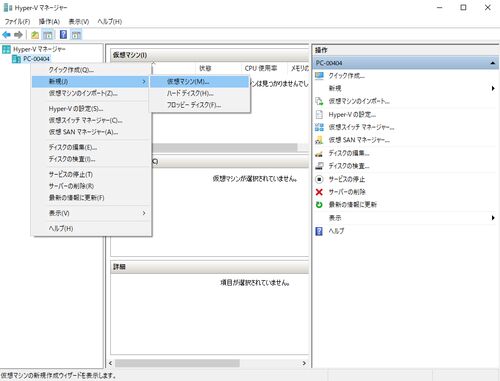Click 仮想スイッチ マネージャー... link in actions pane
Viewport: 500px width, 381px height.
tap(361, 127)
